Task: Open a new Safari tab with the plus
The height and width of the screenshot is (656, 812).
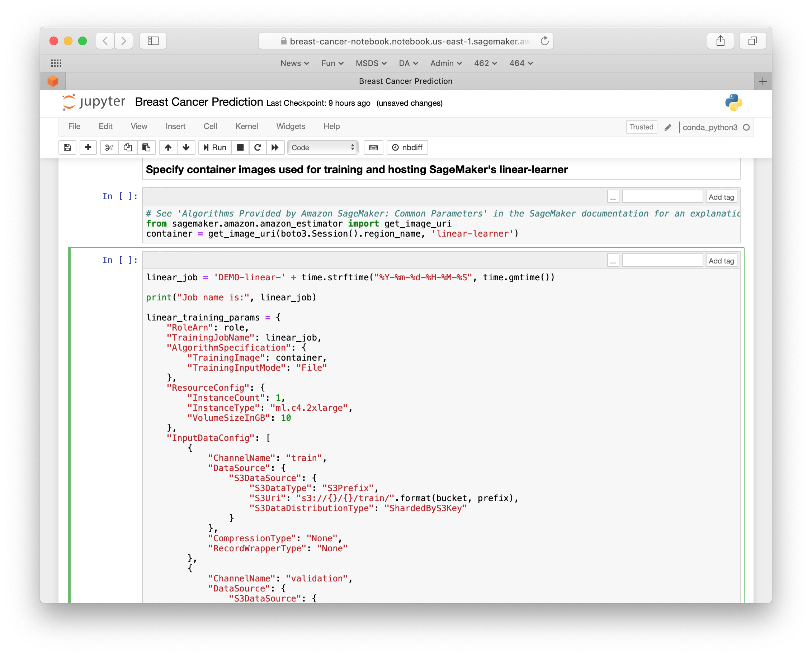Action: click(763, 81)
